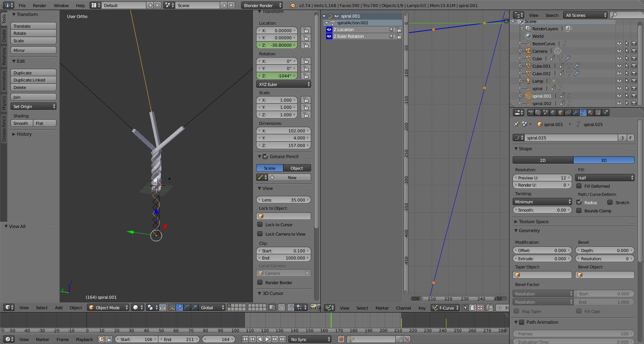Delete keyframe with crossed key icon

(407, 339)
